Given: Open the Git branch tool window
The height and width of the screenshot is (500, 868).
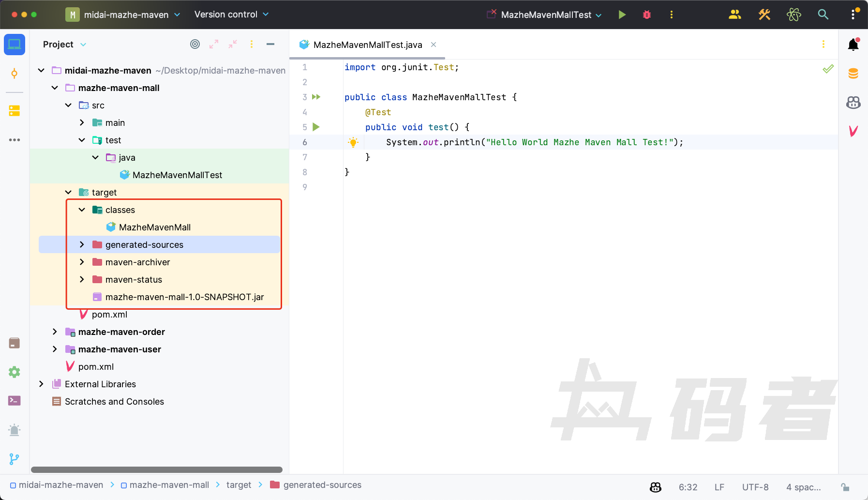Looking at the screenshot, I should coord(15,459).
